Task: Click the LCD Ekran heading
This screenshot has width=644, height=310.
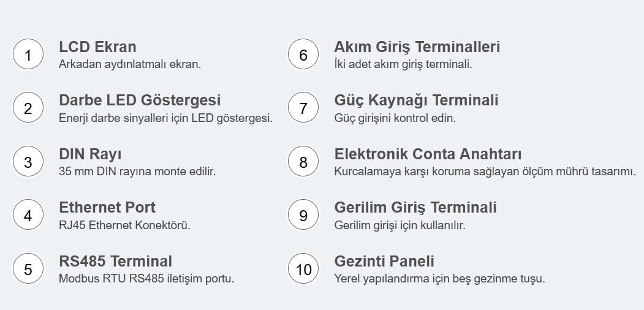Action: (x=97, y=47)
